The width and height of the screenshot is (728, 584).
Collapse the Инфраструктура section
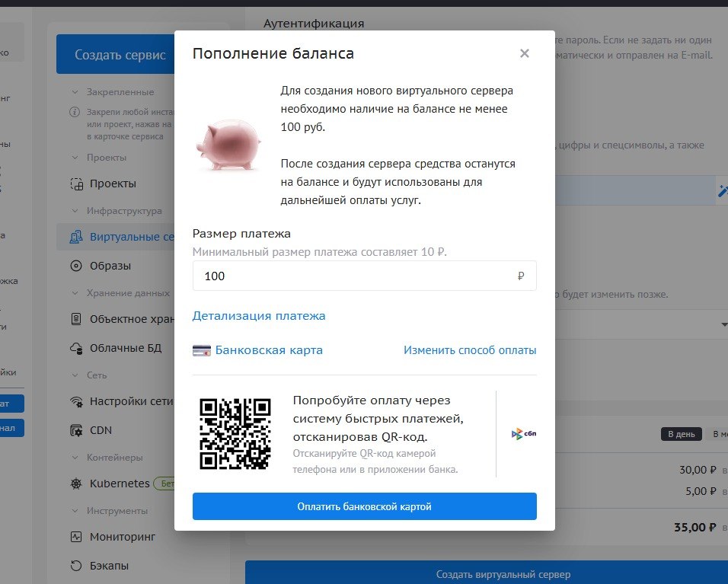click(x=75, y=211)
